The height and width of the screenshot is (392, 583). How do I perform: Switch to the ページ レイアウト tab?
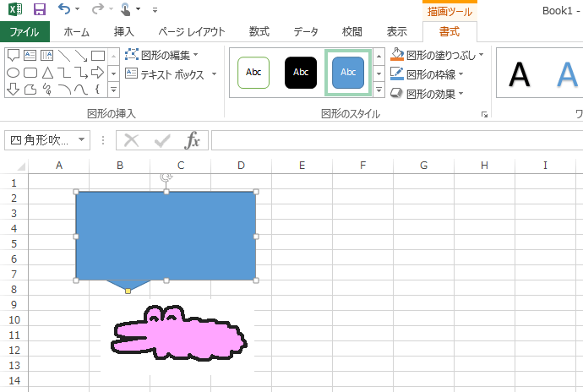[x=192, y=32]
